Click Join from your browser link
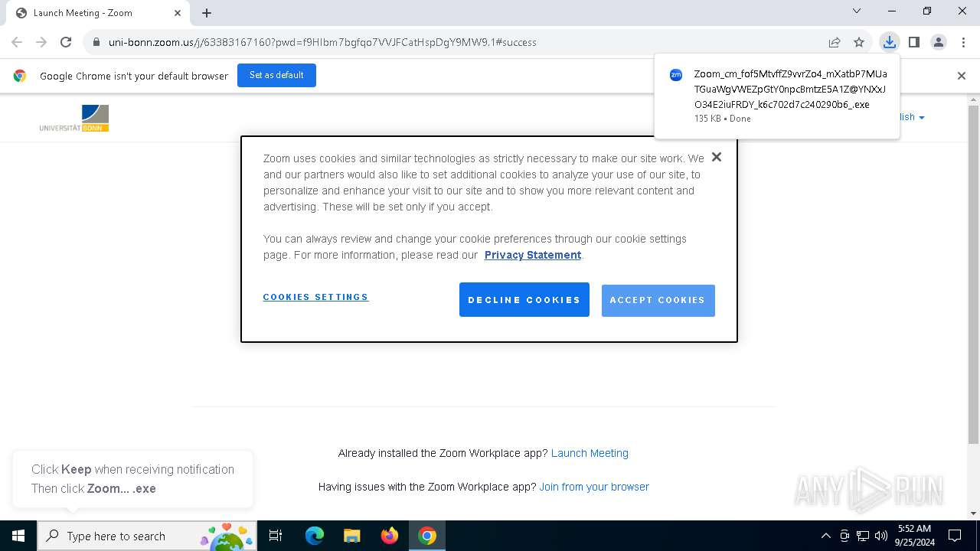The height and width of the screenshot is (551, 980). click(594, 487)
